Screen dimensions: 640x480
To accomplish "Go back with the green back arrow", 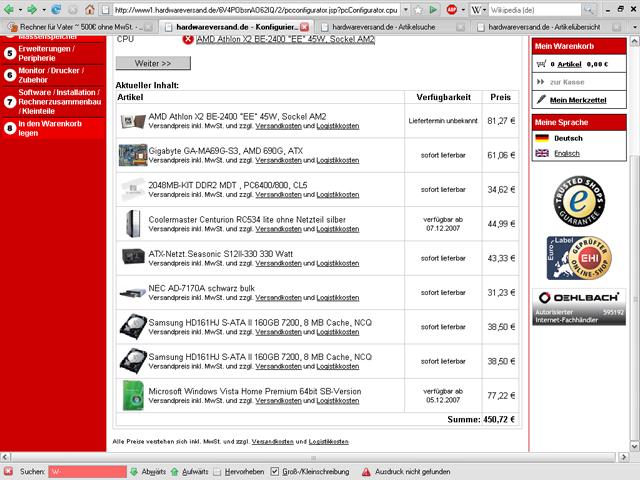I will click(8, 9).
